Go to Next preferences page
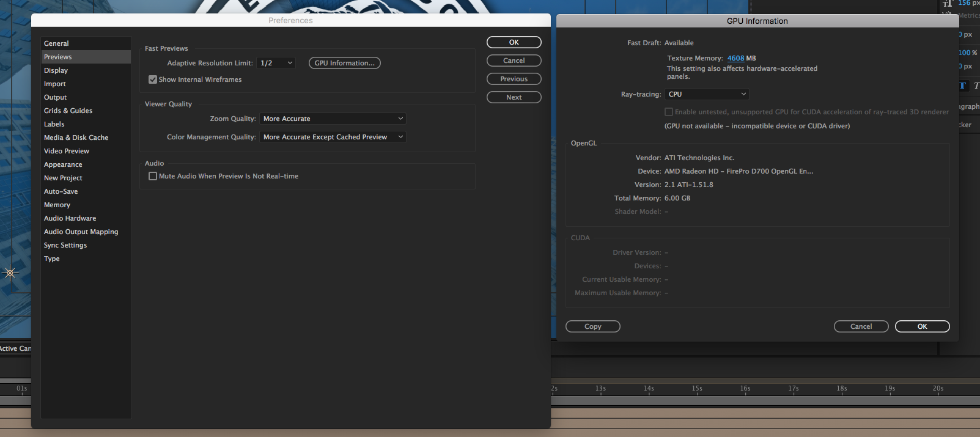 pos(514,97)
